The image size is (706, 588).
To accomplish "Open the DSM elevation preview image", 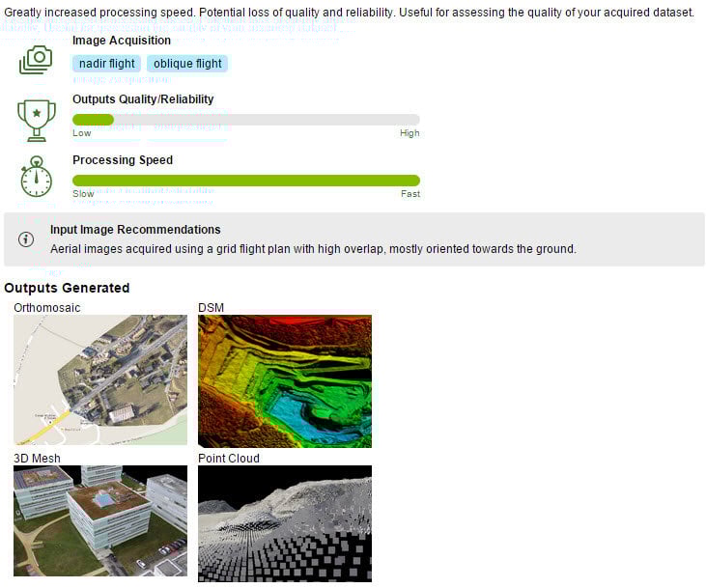I will pos(284,379).
